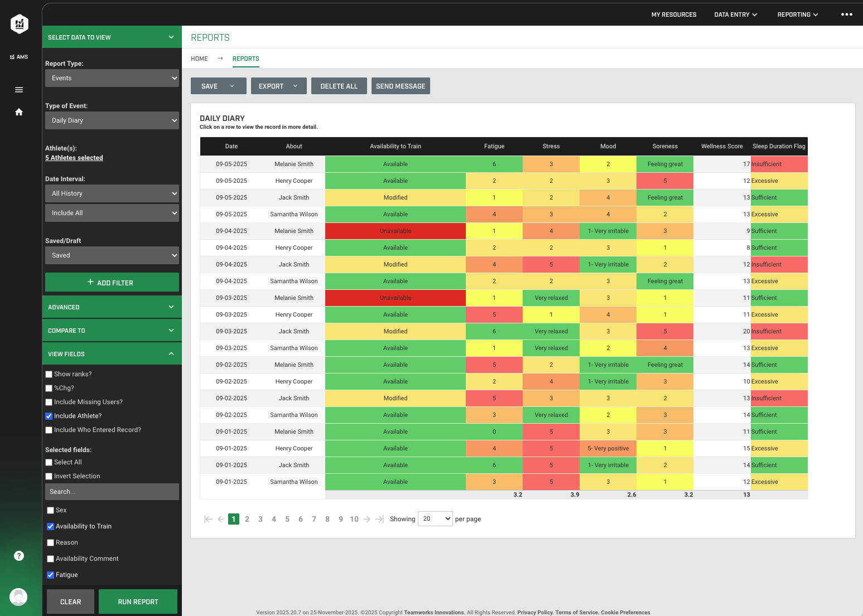
Task: Click the AMS hexagon logo in sidebar
Action: tap(19, 24)
